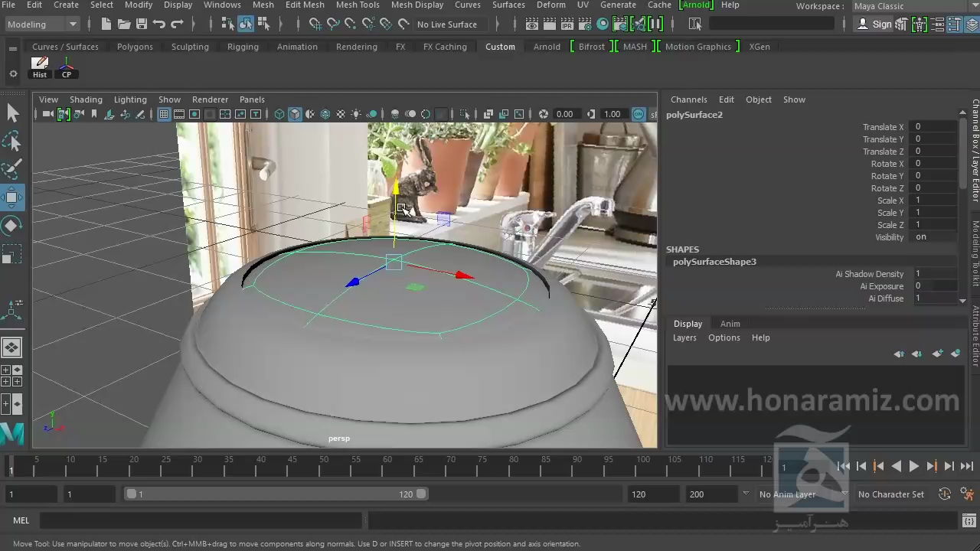This screenshot has width=980, height=551.
Task: Open the Render View window icon
Action: tap(532, 24)
